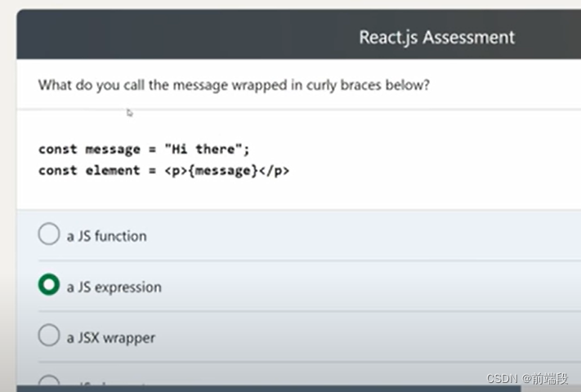Click the question text about curly braces
The width and height of the screenshot is (581, 392).
234,85
